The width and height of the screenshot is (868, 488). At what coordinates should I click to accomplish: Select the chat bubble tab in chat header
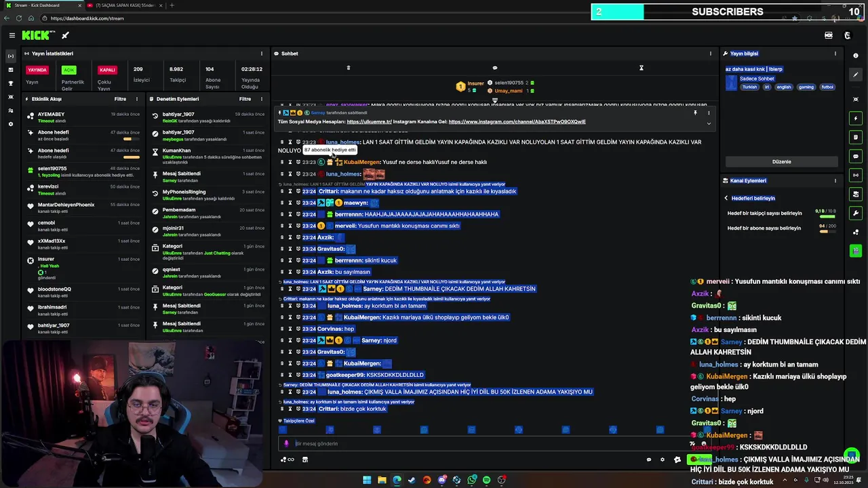[x=495, y=68]
